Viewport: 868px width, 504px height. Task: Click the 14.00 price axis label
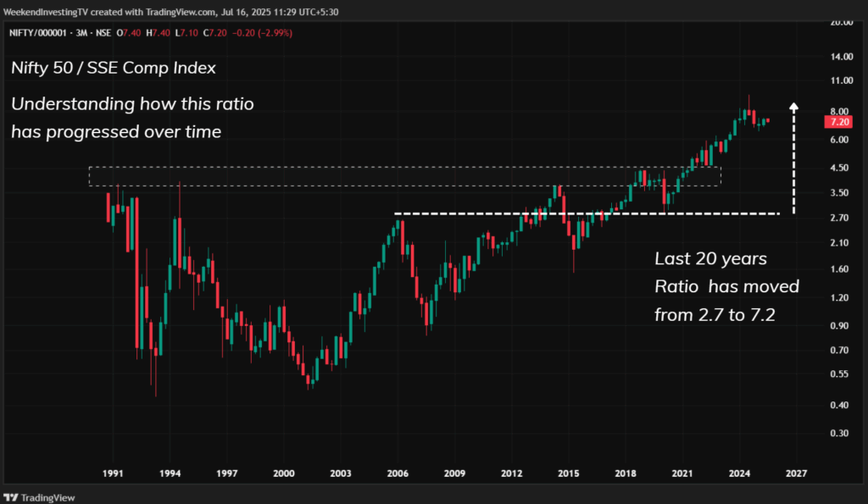pyautogui.click(x=842, y=57)
